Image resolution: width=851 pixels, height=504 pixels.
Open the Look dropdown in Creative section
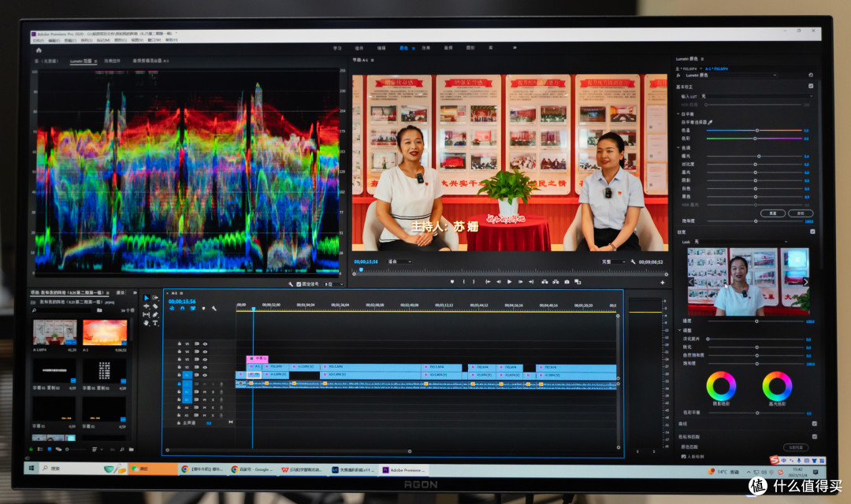[740, 242]
